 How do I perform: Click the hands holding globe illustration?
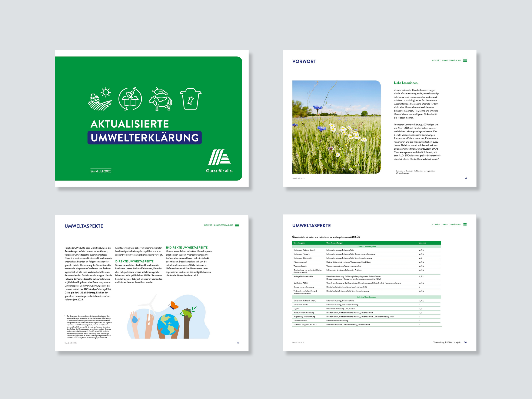pyautogui.click(x=168, y=323)
